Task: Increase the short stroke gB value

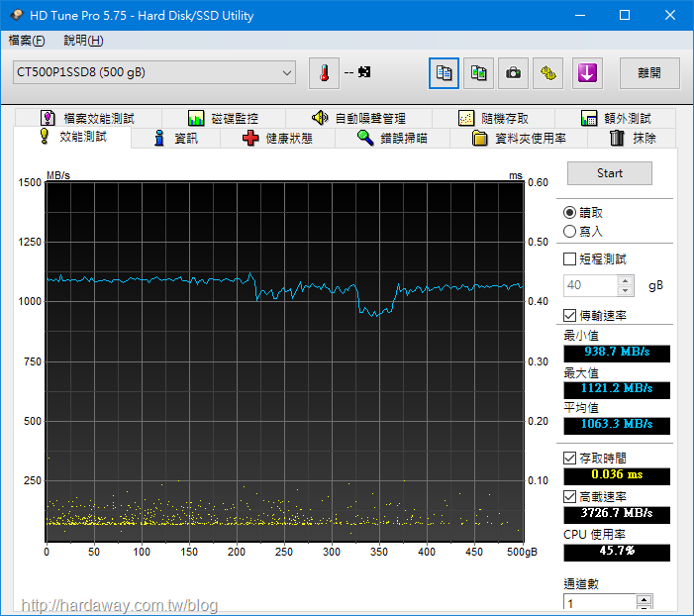Action: click(x=625, y=280)
